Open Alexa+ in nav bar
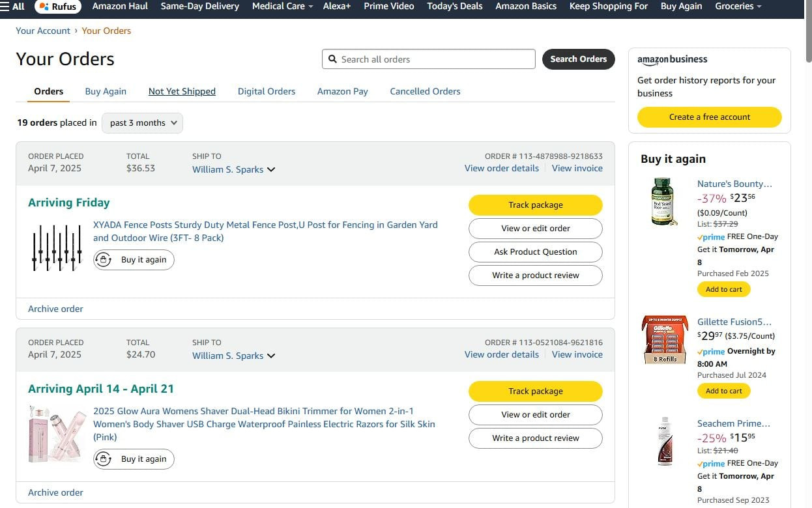812x508 pixels. [x=337, y=6]
